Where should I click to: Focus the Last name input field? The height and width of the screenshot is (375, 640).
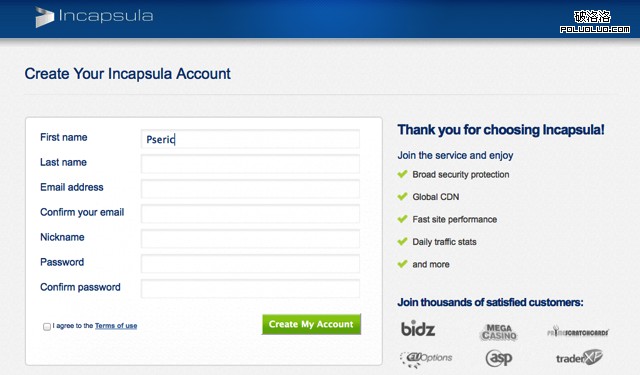(x=250, y=164)
